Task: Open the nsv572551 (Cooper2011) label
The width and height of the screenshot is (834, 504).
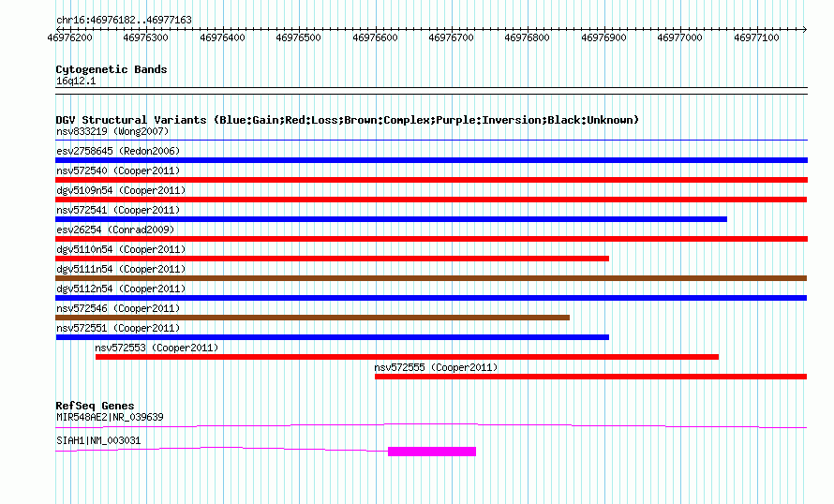Action: (118, 328)
